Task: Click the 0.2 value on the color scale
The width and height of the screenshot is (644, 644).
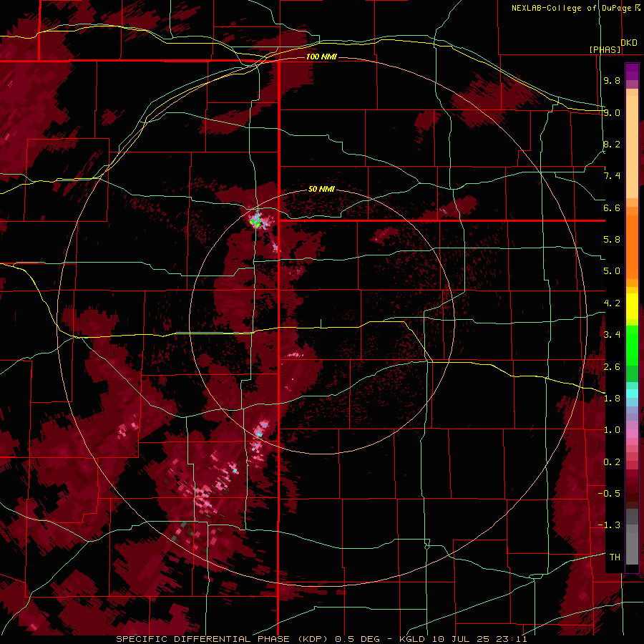Action: (x=612, y=462)
